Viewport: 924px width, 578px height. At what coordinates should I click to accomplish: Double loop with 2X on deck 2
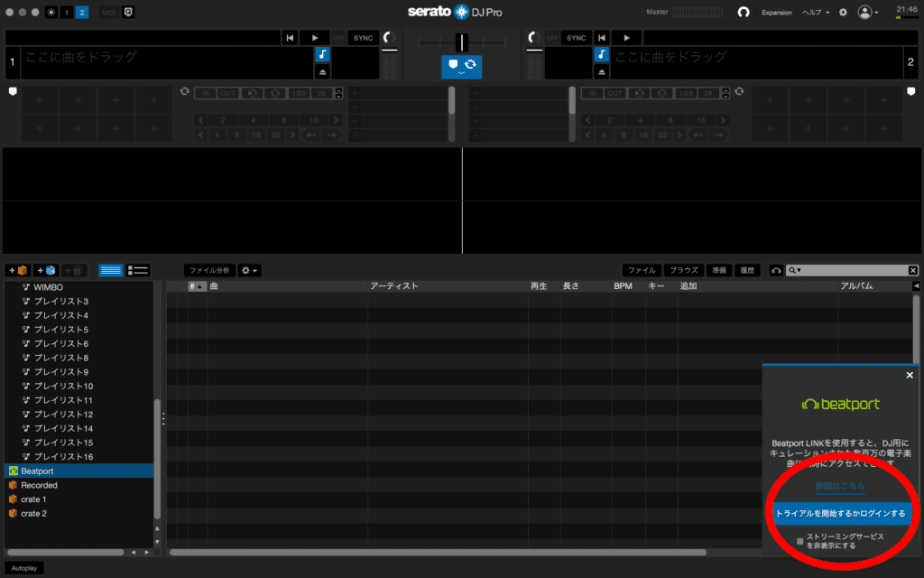pos(708,93)
